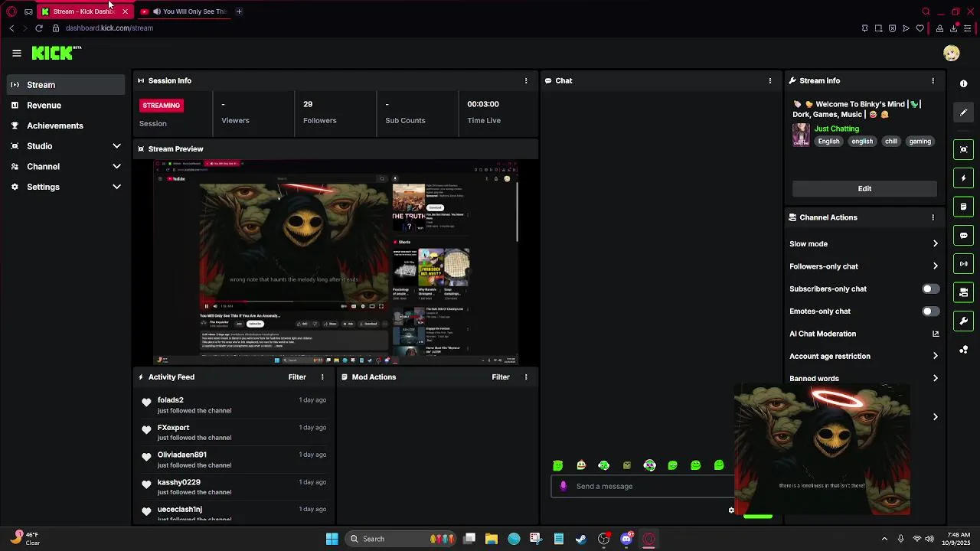
Task: Open Followers-only chat options
Action: click(x=864, y=266)
